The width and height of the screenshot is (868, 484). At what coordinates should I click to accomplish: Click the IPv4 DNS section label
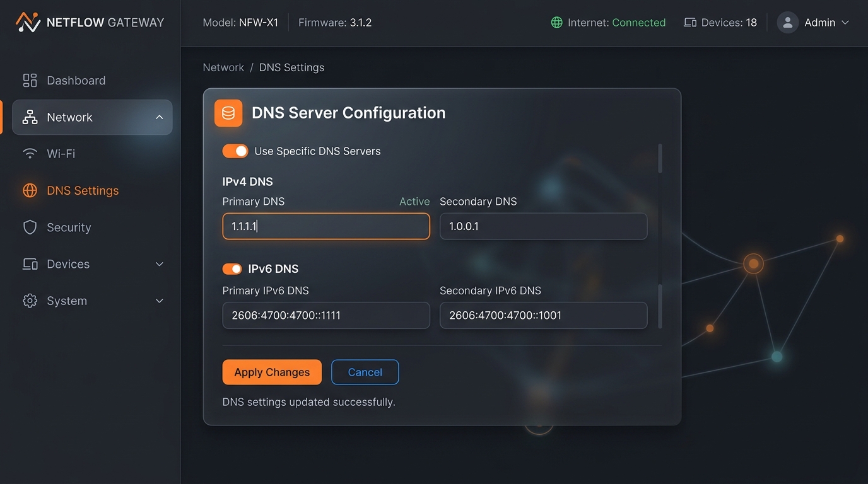coord(248,182)
